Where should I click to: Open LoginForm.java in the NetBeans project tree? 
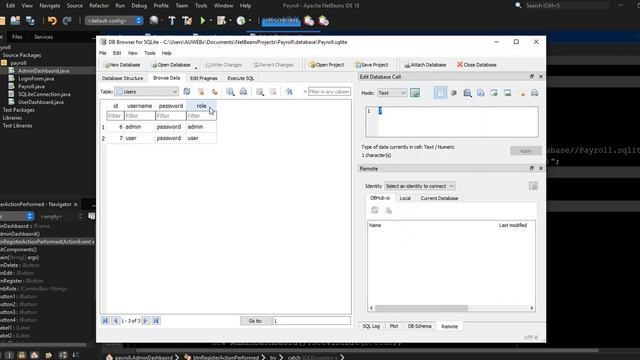coord(36,78)
